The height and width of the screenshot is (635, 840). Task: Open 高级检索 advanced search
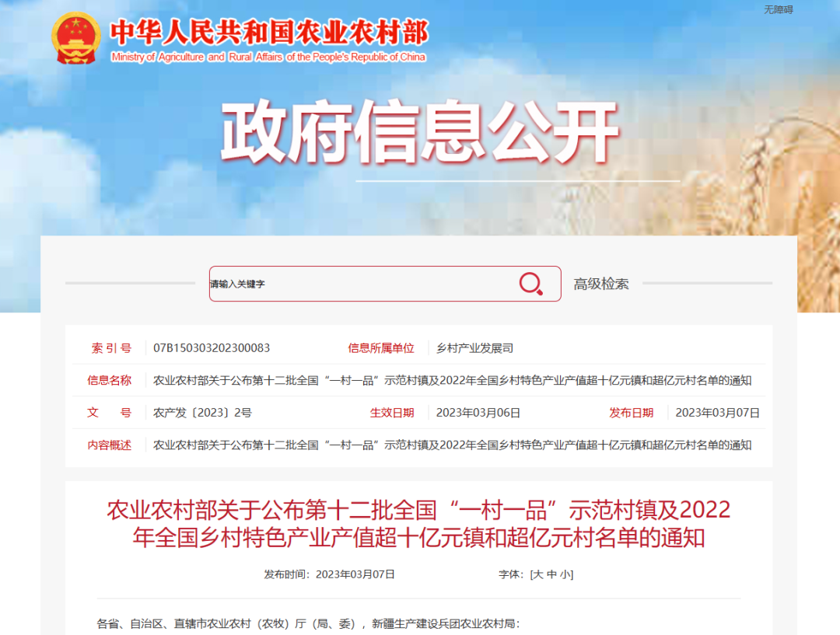pyautogui.click(x=600, y=284)
